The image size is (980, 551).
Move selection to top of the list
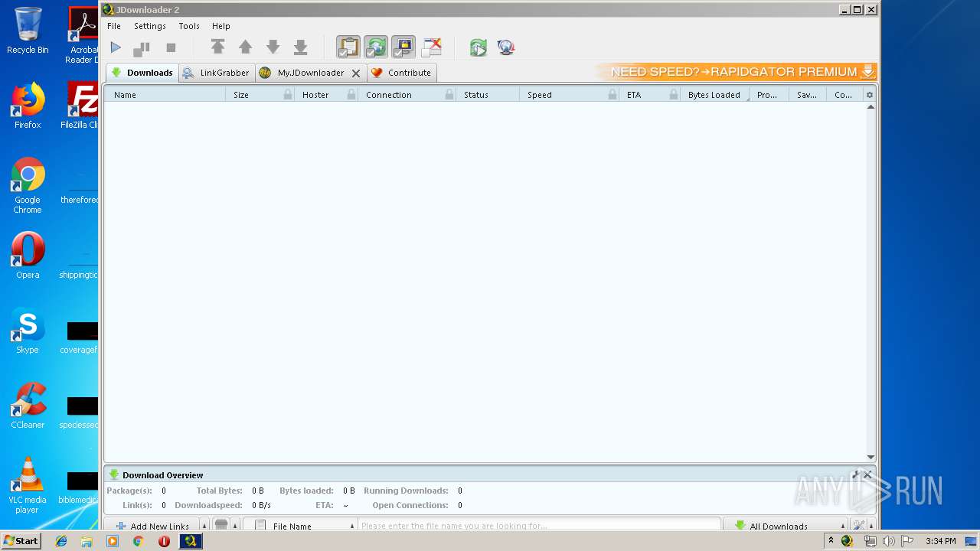coord(217,47)
